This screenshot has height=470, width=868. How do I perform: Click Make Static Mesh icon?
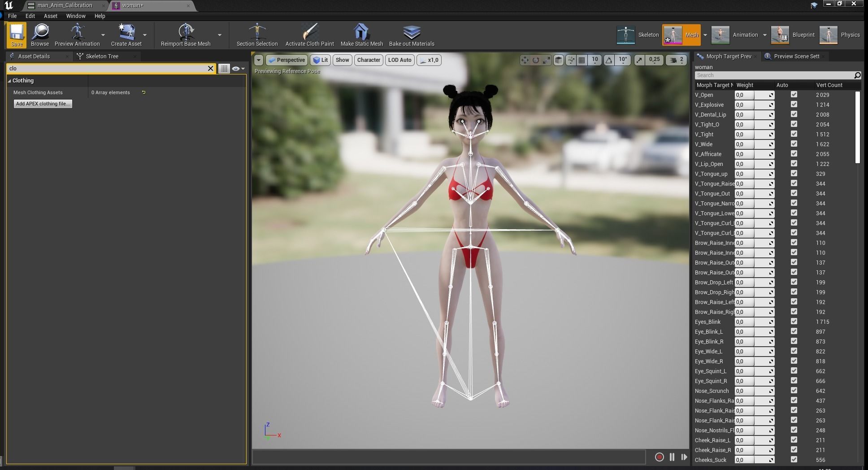tap(362, 35)
